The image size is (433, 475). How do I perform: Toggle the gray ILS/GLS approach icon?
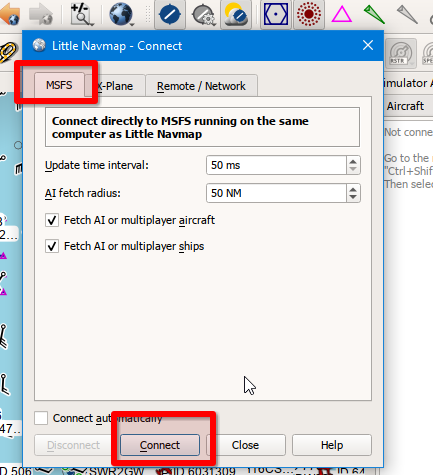point(407,14)
